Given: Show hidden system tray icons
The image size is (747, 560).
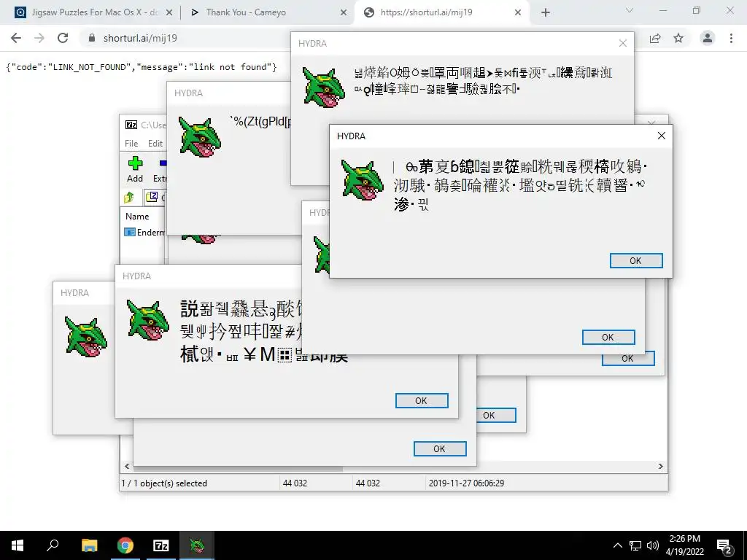Looking at the screenshot, I should 617,545.
